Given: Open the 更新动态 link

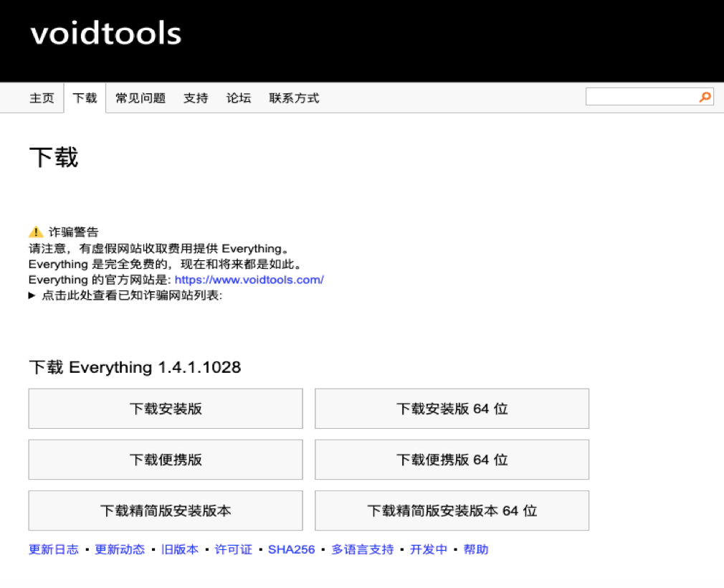Looking at the screenshot, I should [x=120, y=550].
